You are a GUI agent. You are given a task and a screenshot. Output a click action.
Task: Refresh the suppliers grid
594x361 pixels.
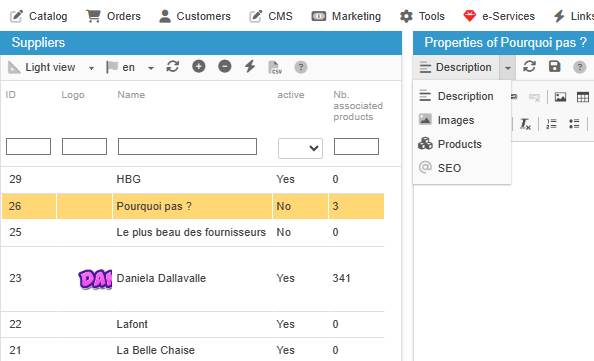pos(173,67)
